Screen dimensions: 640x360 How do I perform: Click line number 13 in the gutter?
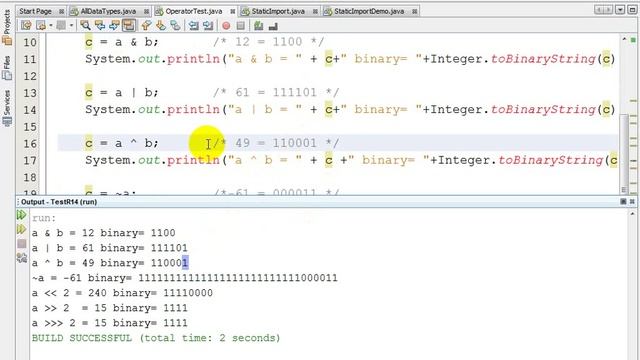coord(29,93)
